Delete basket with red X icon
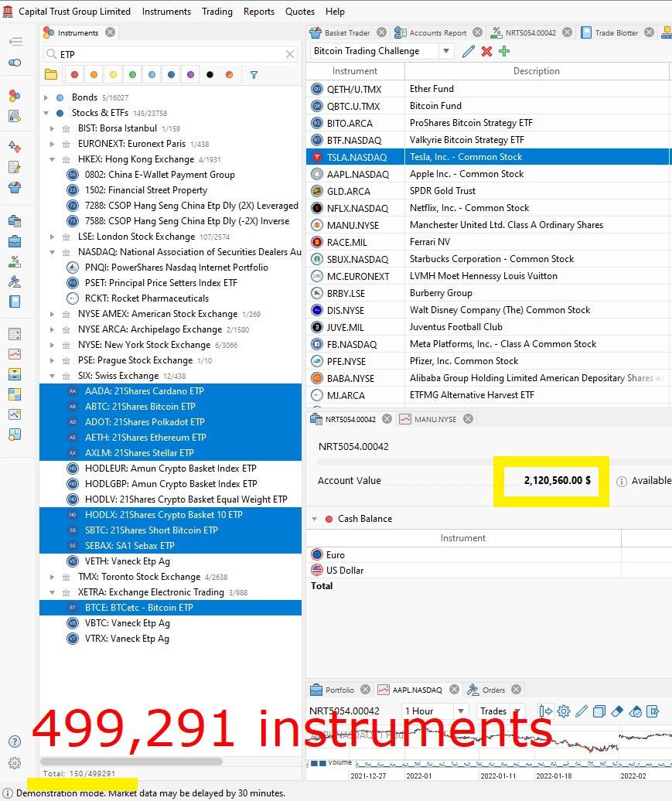672x801 pixels. tap(486, 51)
